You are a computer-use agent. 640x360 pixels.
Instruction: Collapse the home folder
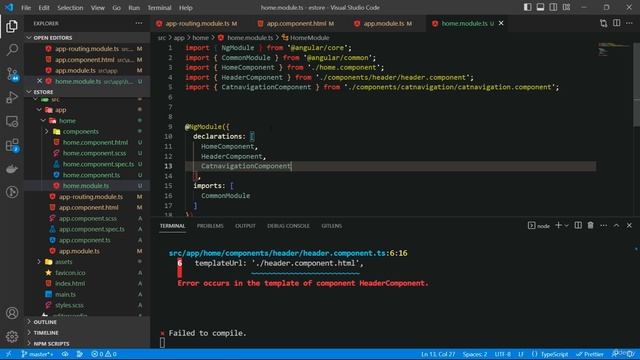(43, 121)
